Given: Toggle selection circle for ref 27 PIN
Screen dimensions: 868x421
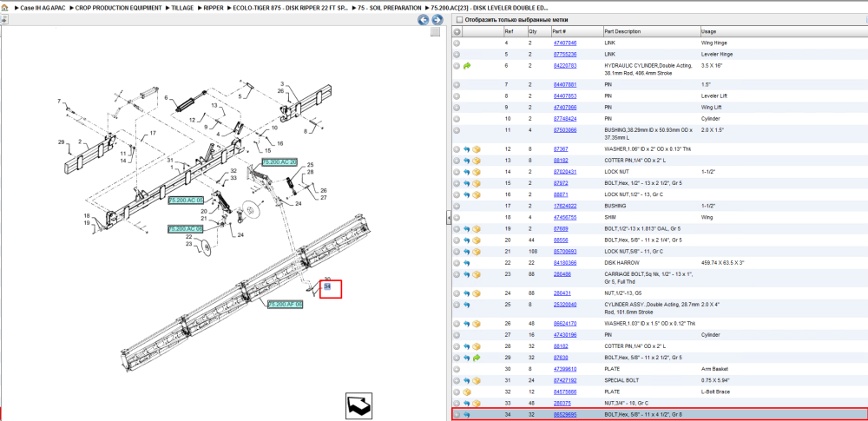Looking at the screenshot, I should coord(457,335).
